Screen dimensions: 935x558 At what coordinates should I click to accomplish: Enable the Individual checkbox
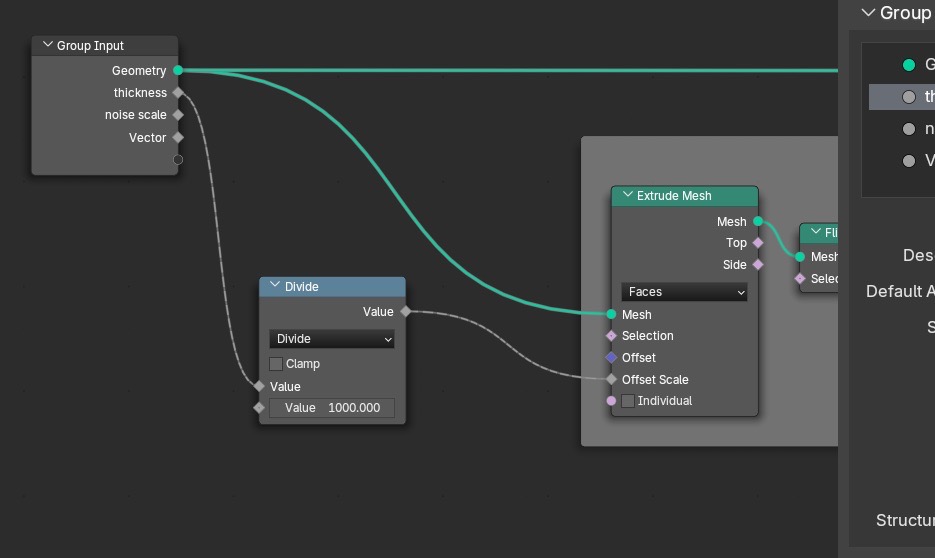pos(628,401)
